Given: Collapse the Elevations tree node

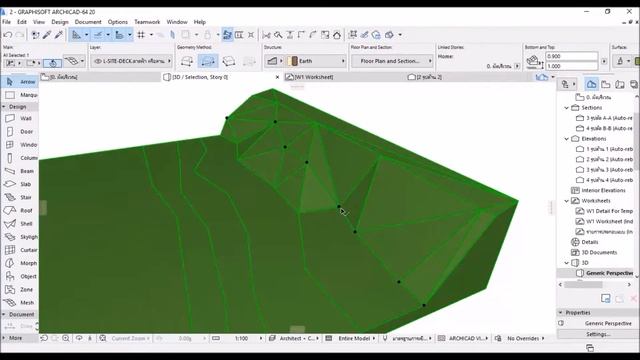Looking at the screenshot, I should click(567, 139).
